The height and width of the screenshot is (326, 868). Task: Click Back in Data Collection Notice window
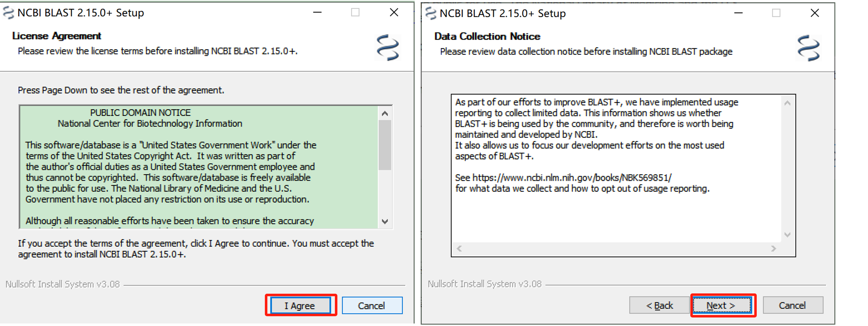pyautogui.click(x=659, y=305)
